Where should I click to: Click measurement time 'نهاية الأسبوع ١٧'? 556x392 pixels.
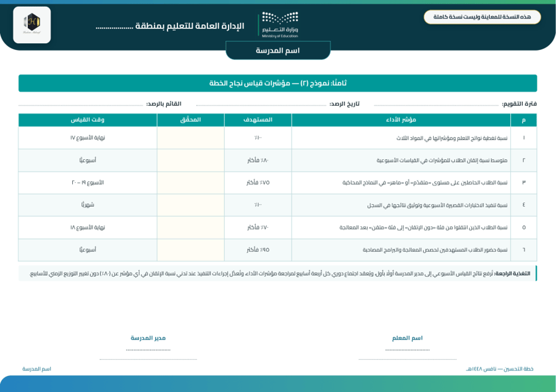pyautogui.click(x=88, y=138)
